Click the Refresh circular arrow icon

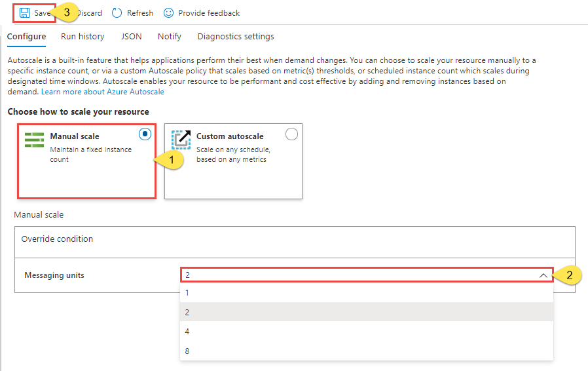117,13
